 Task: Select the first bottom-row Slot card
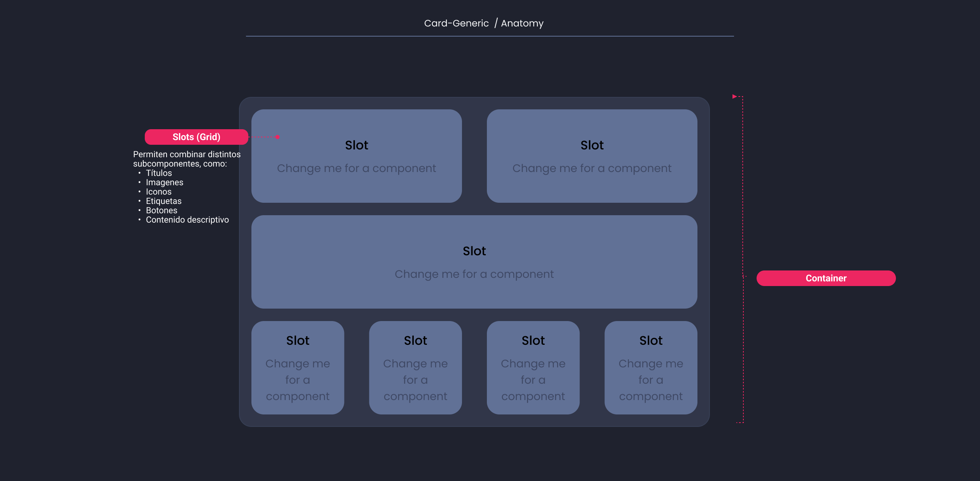tap(298, 368)
